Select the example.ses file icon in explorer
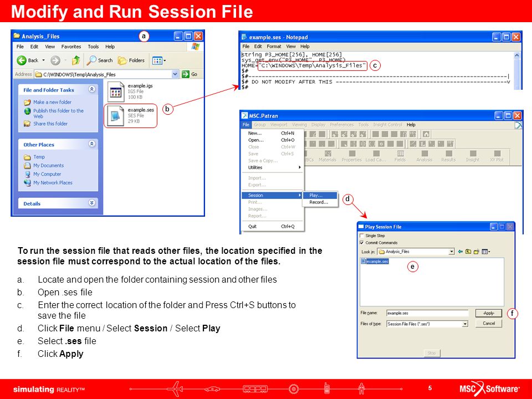This screenshot has height=399, width=532. coord(115,116)
